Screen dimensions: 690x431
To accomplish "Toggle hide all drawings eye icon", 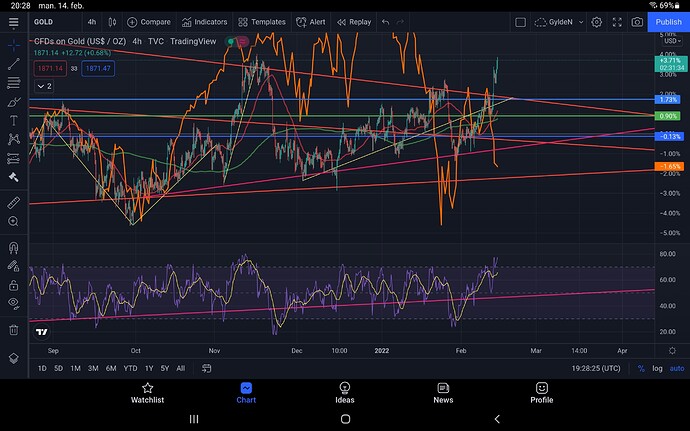I will [14, 303].
